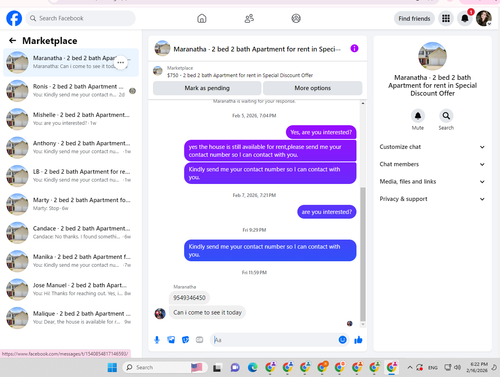Click Mark as pending button

coord(207,88)
